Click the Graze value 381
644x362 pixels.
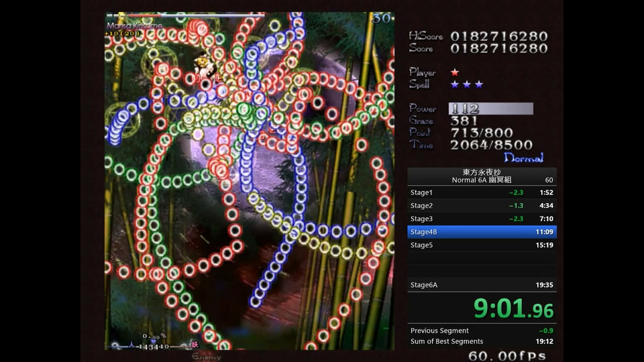[464, 121]
